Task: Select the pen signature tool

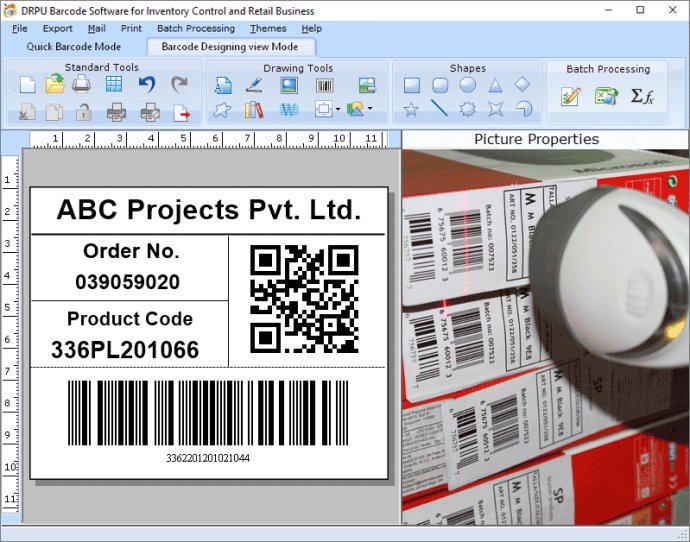Action: pos(254,84)
